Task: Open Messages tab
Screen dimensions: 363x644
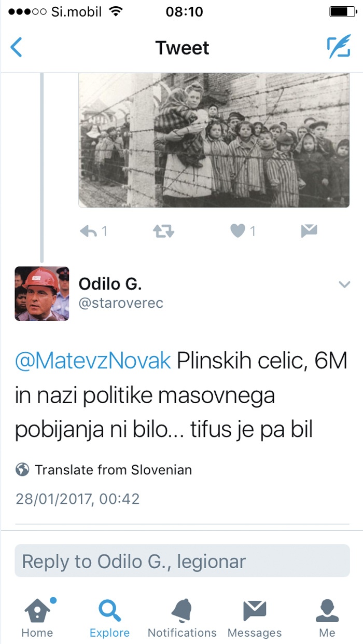Action: point(255,618)
